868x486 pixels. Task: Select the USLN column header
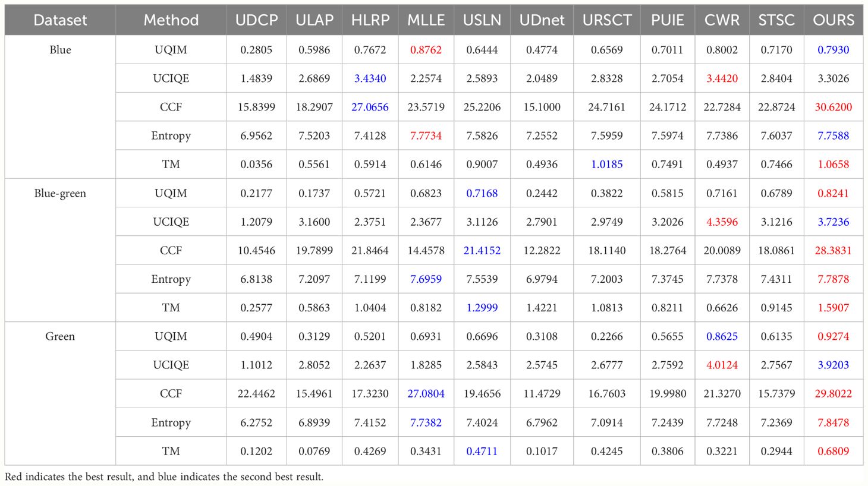[x=482, y=20]
